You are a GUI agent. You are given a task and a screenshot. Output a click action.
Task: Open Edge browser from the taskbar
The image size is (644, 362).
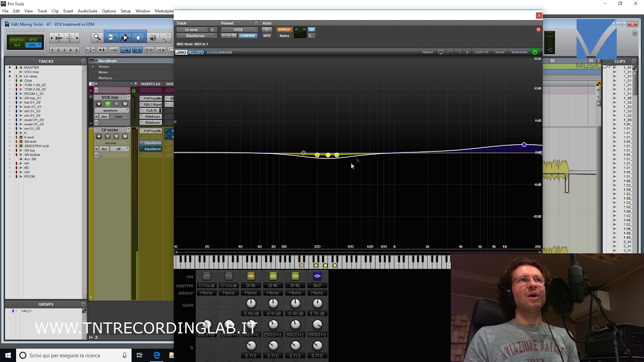click(157, 355)
